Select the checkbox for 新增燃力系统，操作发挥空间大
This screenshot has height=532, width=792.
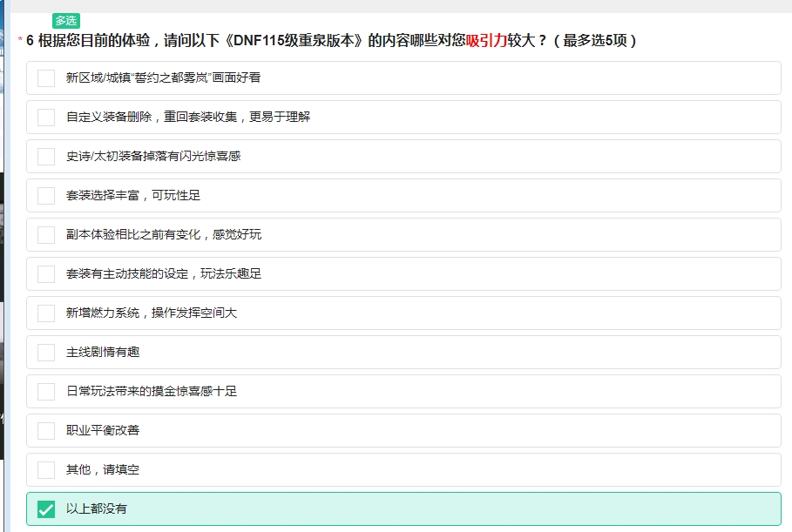click(46, 313)
